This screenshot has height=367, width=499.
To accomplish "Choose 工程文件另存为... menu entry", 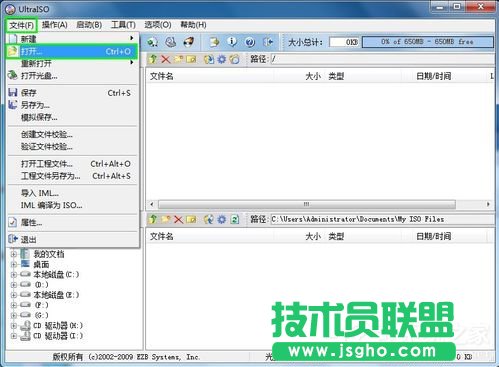I will 72,176.
